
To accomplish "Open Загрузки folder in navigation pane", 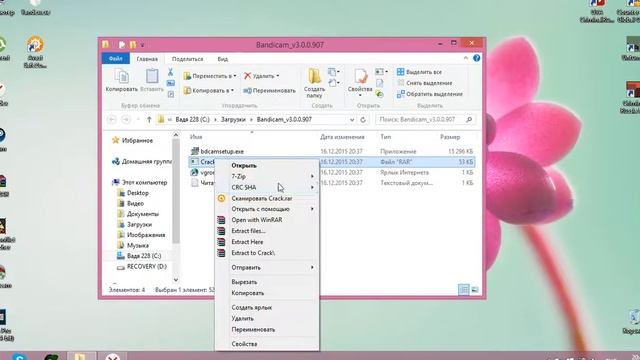I will (x=139, y=224).
